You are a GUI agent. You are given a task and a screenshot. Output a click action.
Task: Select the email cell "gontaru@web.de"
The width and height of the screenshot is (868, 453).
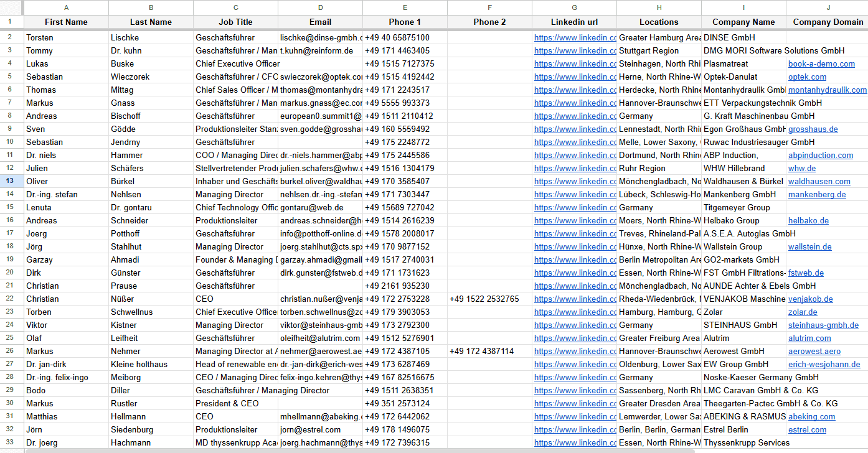point(321,207)
